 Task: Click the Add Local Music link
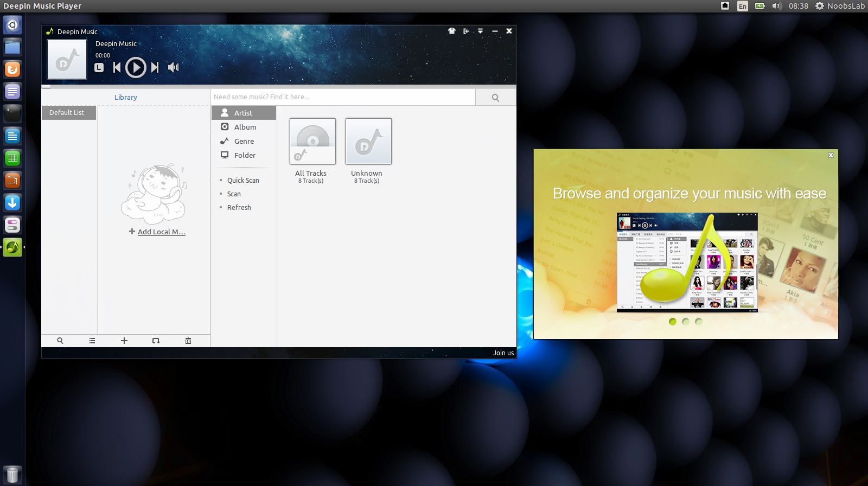point(158,232)
